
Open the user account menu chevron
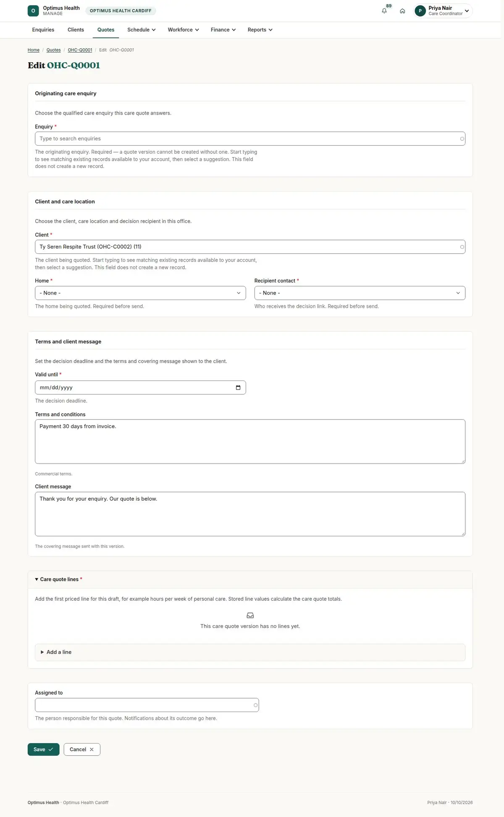pyautogui.click(x=467, y=11)
